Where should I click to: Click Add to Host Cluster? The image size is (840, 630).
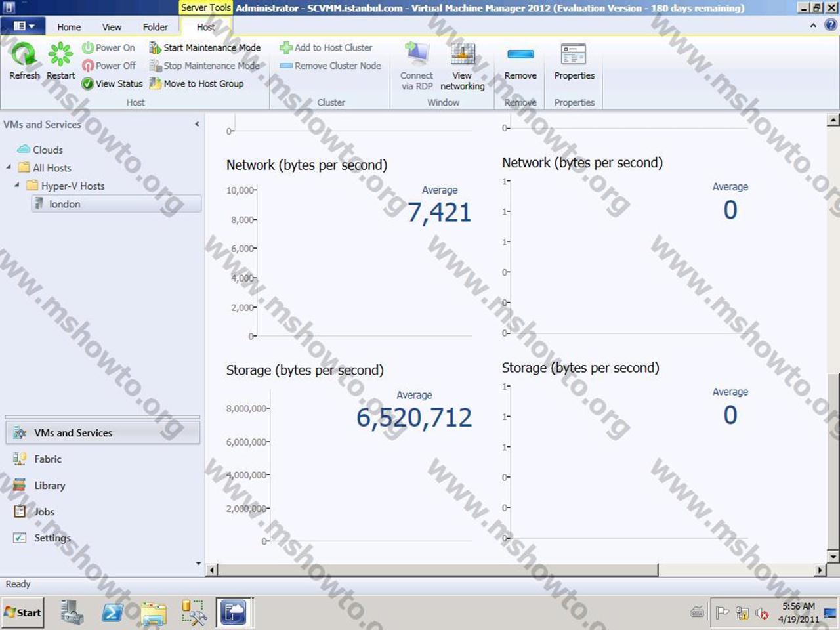326,47
